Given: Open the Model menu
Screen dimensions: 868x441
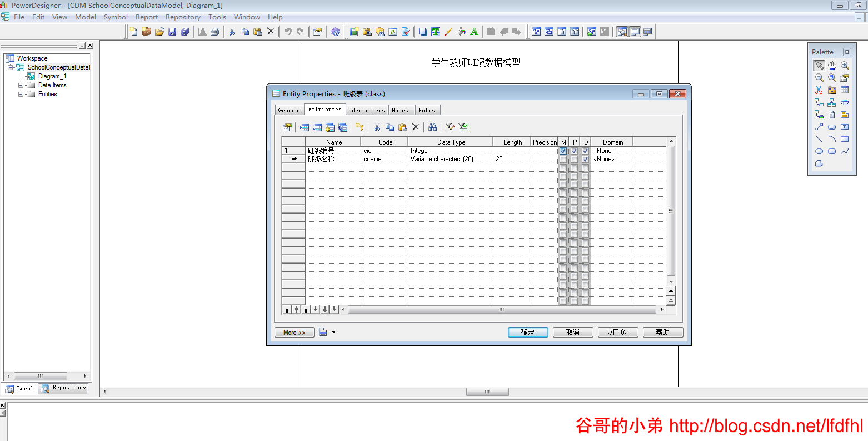Looking at the screenshot, I should pyautogui.click(x=86, y=17).
